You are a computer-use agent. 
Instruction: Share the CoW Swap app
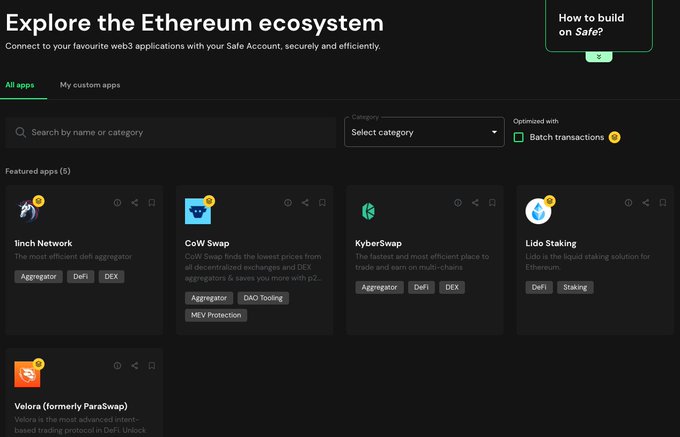point(305,202)
